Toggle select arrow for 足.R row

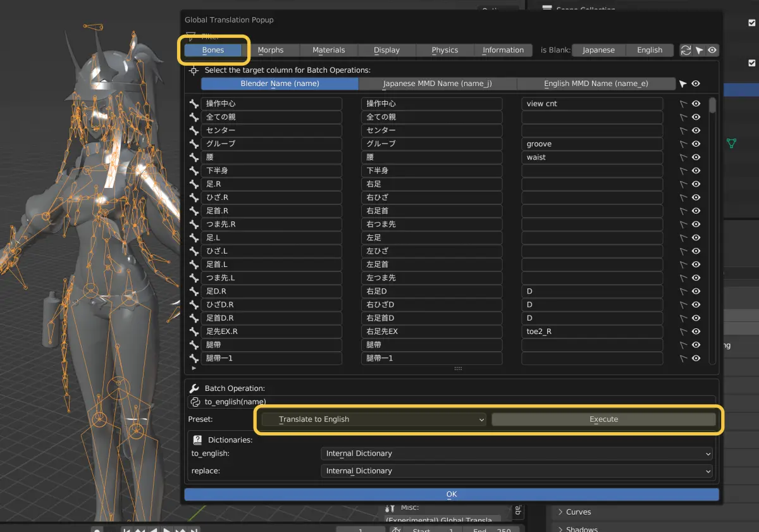pos(683,184)
